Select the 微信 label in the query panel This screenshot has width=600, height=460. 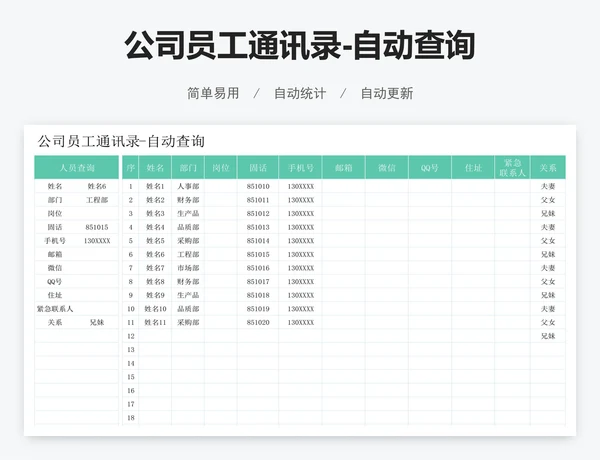click(55, 268)
